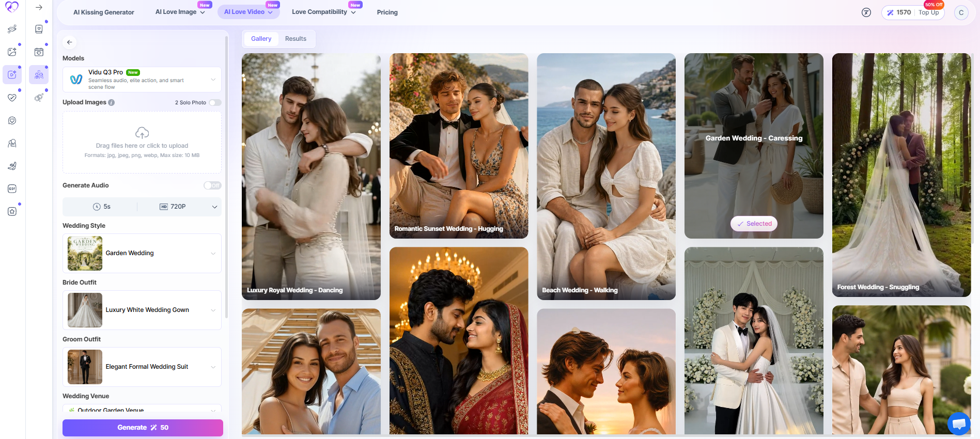Open the dancing figure tool in sidebar
Image resolution: width=980 pixels, height=439 pixels.
point(12,166)
